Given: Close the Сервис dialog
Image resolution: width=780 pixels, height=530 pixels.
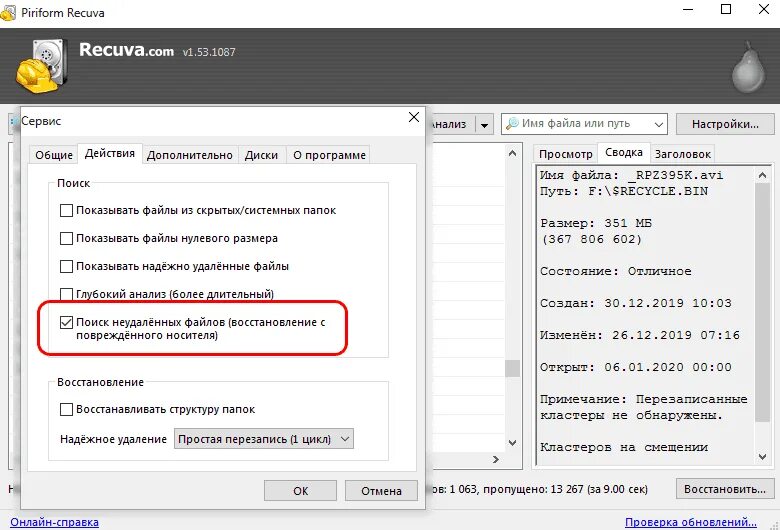Looking at the screenshot, I should click(x=413, y=117).
